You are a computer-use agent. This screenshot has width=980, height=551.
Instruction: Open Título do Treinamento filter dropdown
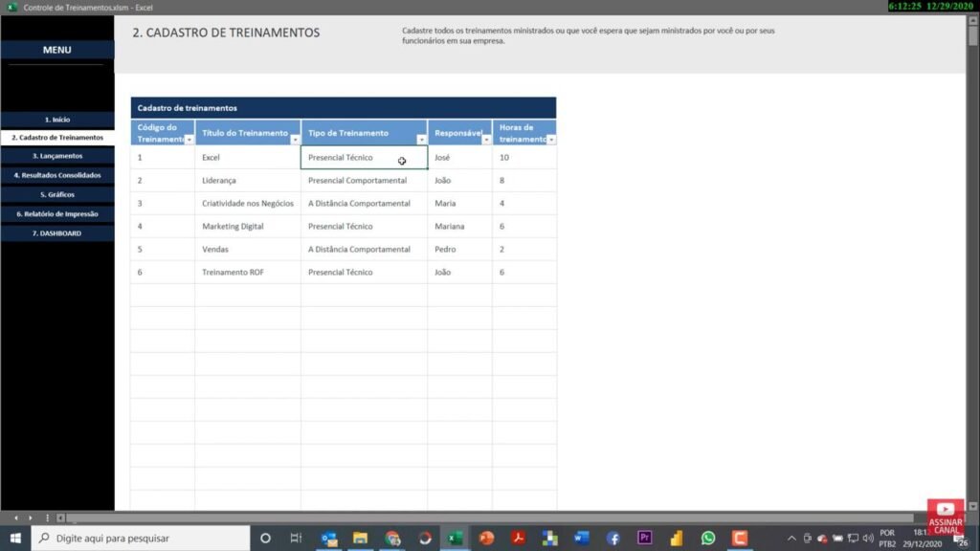click(295, 140)
